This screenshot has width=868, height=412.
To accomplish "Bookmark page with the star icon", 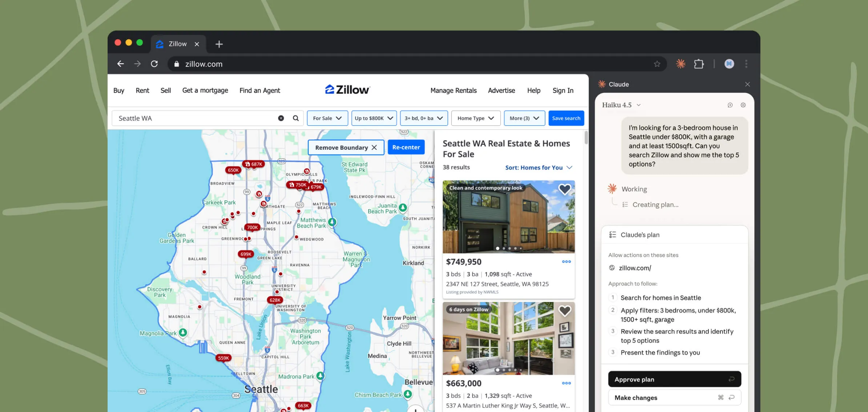I will [657, 64].
